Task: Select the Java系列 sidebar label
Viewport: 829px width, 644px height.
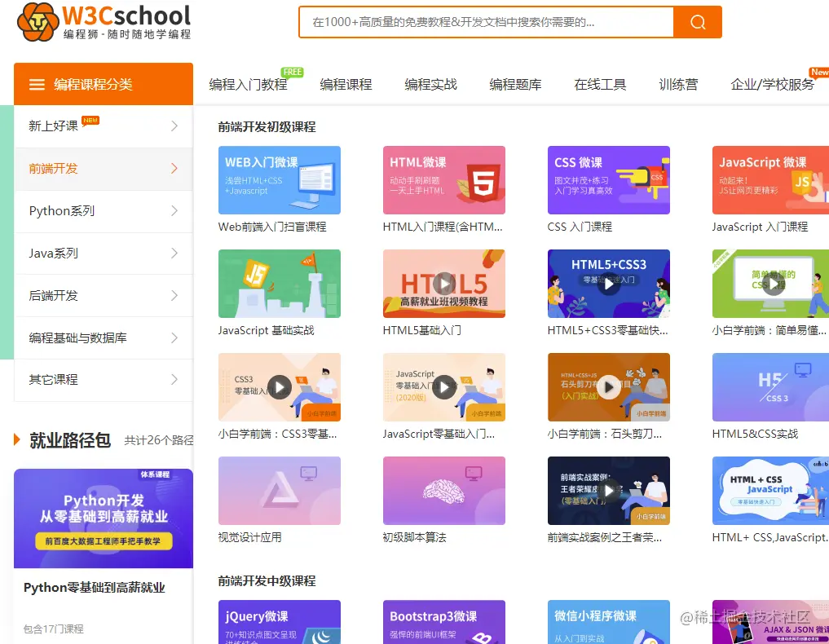Action: coord(54,254)
